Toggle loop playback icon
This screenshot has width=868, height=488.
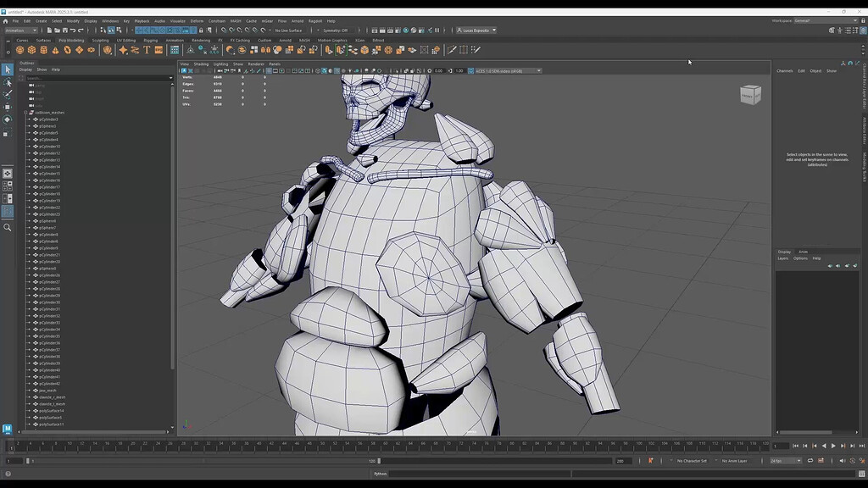[810, 460]
